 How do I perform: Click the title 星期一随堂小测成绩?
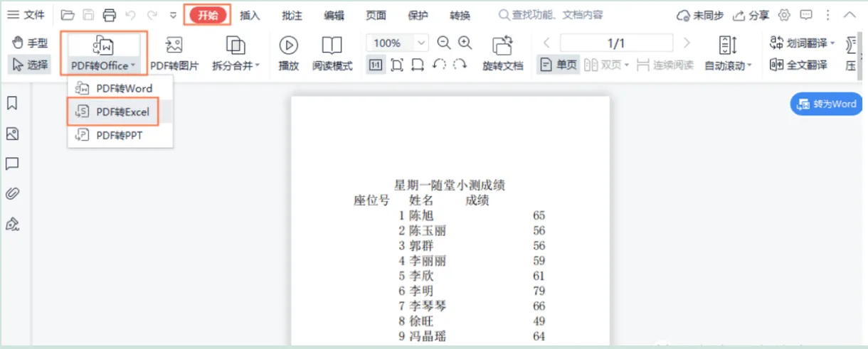coord(450,185)
